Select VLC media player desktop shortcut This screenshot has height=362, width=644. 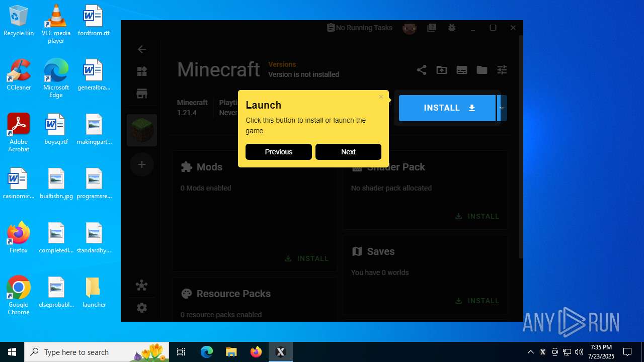(56, 24)
